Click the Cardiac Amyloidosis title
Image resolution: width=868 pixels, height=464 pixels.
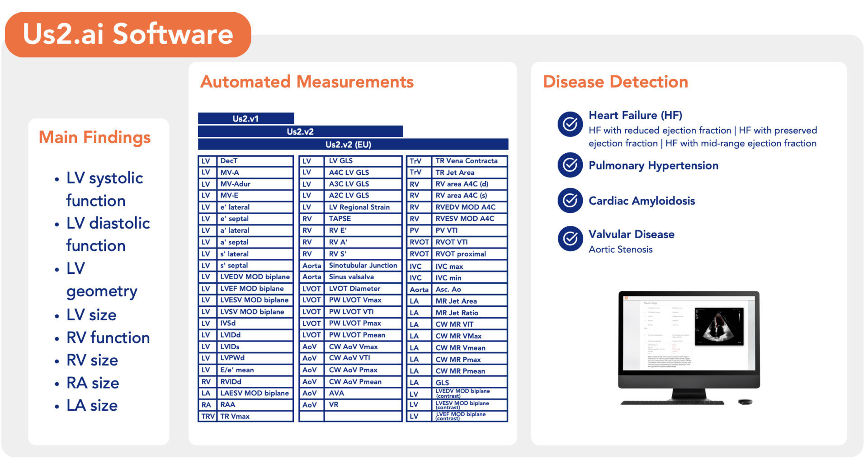tap(642, 201)
